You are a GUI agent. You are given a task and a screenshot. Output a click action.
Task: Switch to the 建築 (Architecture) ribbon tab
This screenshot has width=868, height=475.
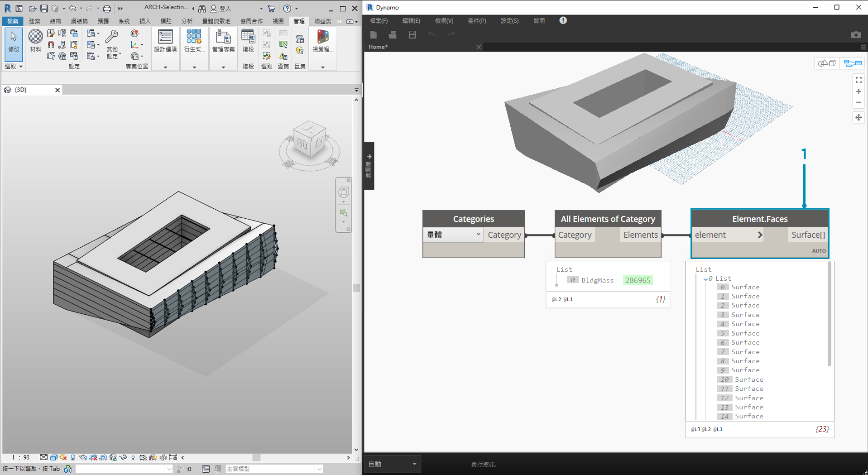[34, 21]
